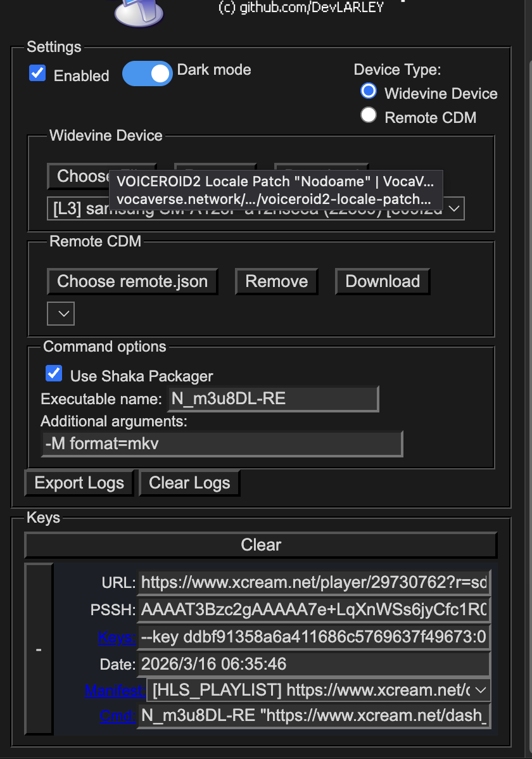Image resolution: width=532 pixels, height=759 pixels.
Task: Select the Widevine Device radio button
Action: 369,92
